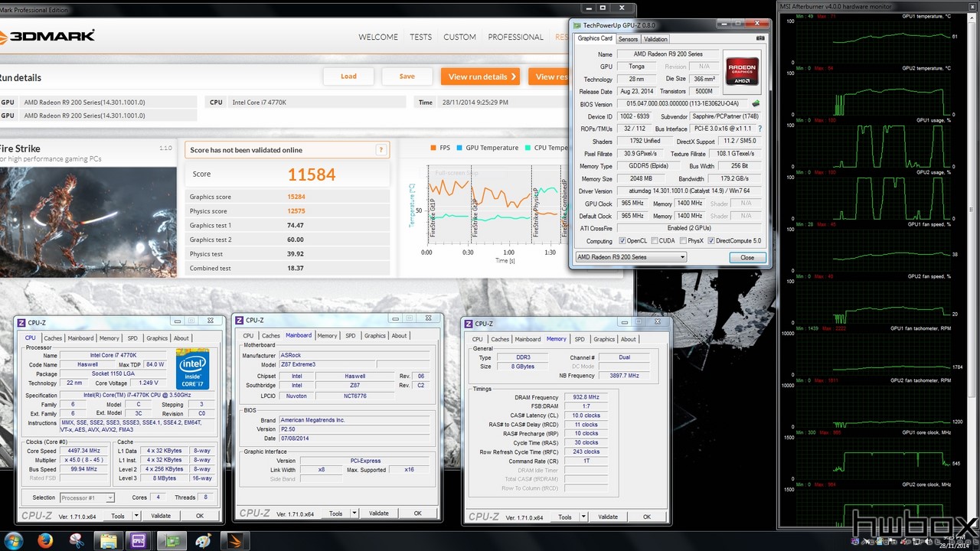Open Windows Explorer from the taskbar
Image resolution: width=980 pixels, height=551 pixels.
coord(109,541)
